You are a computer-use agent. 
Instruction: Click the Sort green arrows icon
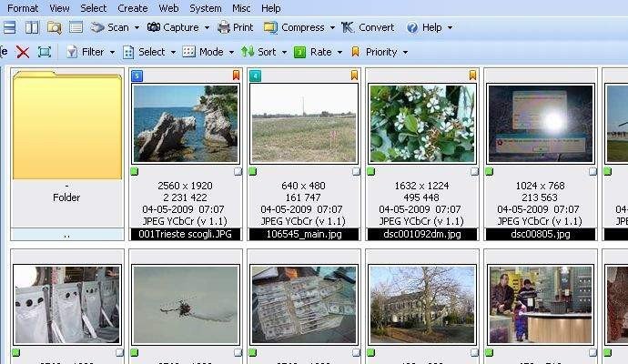[x=248, y=52]
